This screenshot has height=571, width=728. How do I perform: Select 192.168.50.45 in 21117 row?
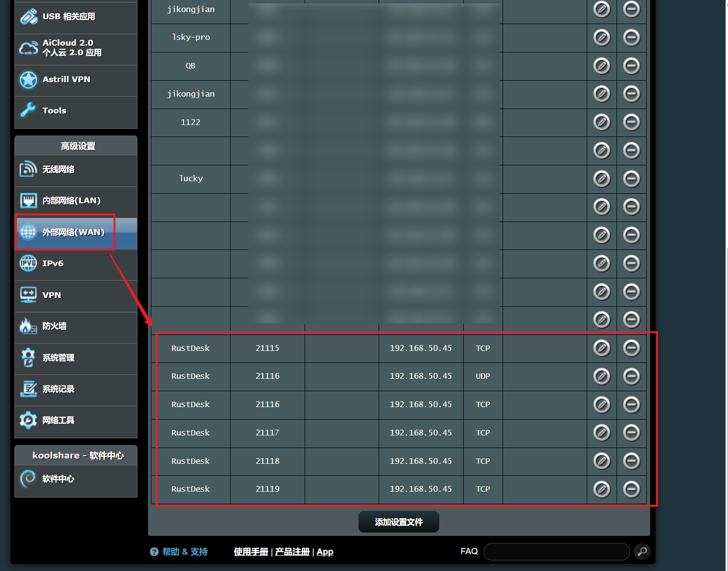[x=421, y=433]
